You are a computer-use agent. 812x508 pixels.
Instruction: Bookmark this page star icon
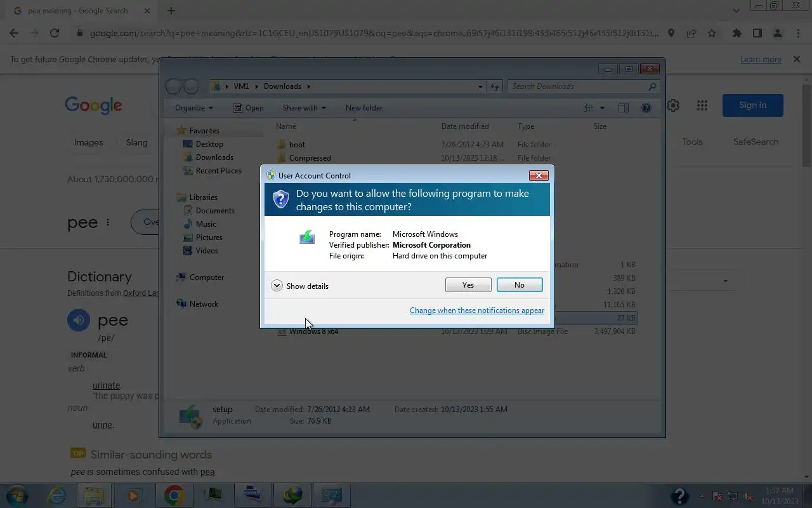click(x=712, y=33)
